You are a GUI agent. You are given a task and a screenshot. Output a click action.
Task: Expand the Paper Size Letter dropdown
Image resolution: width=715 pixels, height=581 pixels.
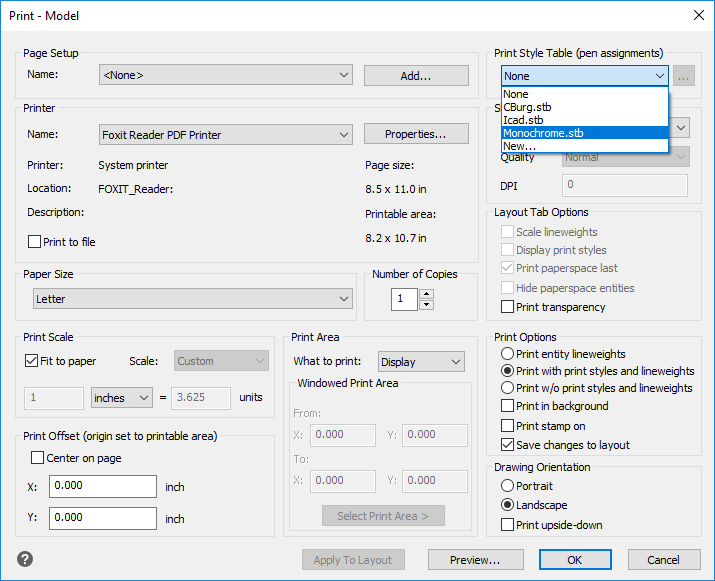[193, 298]
